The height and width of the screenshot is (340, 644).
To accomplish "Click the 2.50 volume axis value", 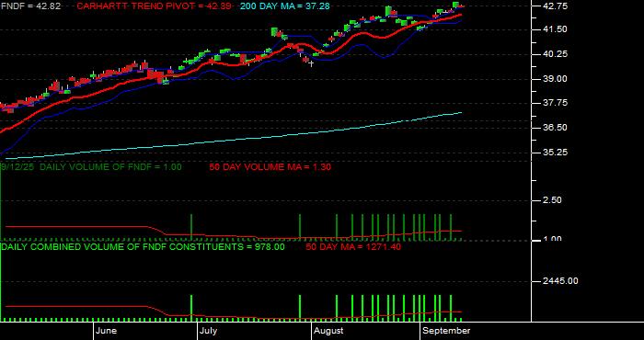I will pos(552,200).
